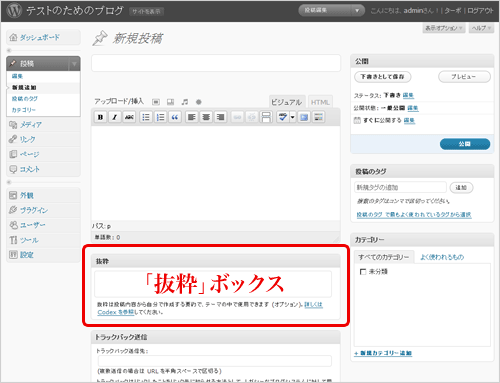The image size is (500, 383).
Task: Switch to the HTML editor tab
Action: click(320, 102)
